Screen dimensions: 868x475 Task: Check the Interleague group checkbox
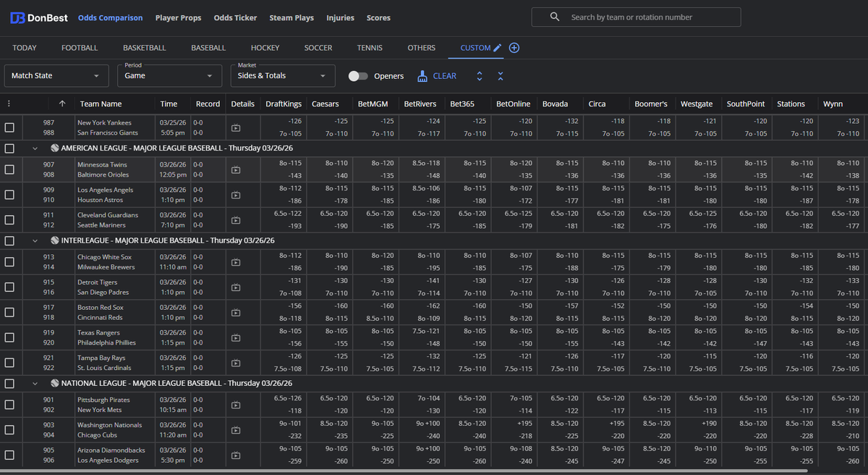click(x=9, y=240)
